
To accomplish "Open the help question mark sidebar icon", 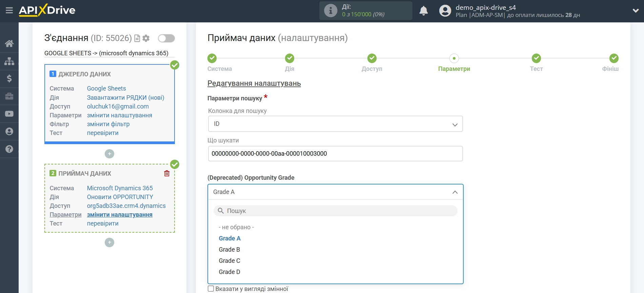I will (9, 149).
